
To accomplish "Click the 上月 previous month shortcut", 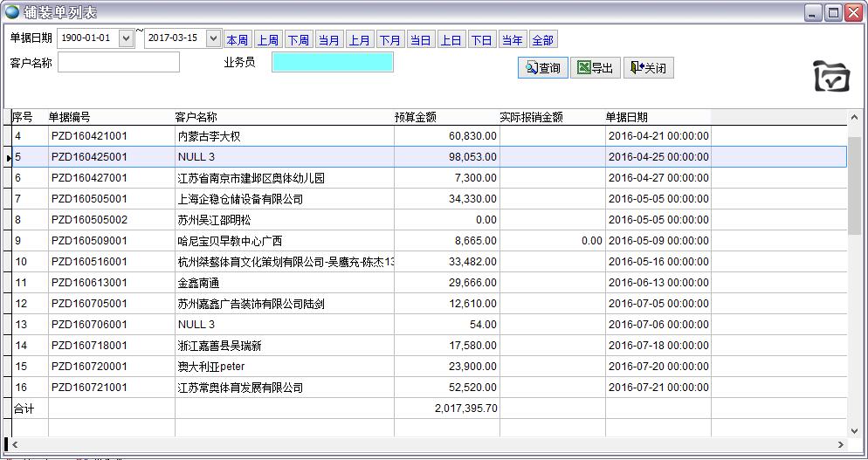I will [x=359, y=40].
